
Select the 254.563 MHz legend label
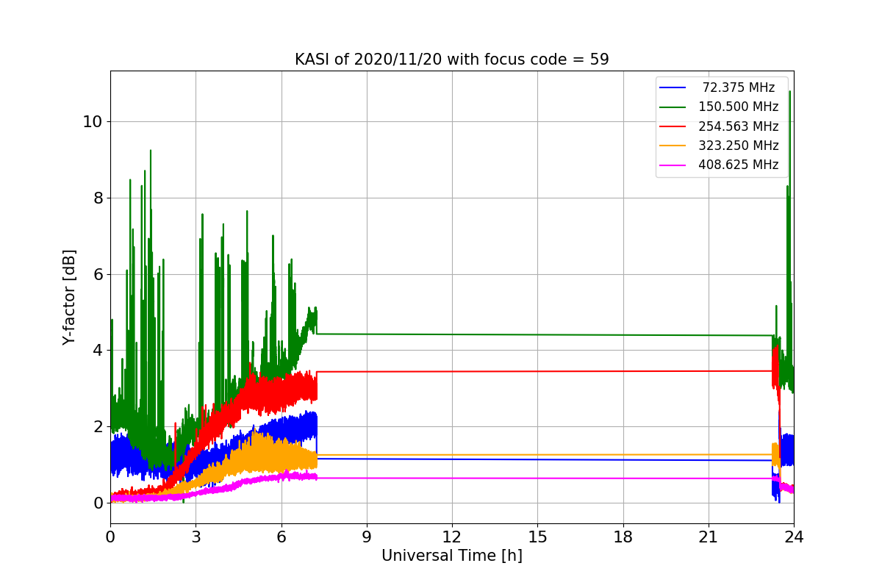point(739,126)
